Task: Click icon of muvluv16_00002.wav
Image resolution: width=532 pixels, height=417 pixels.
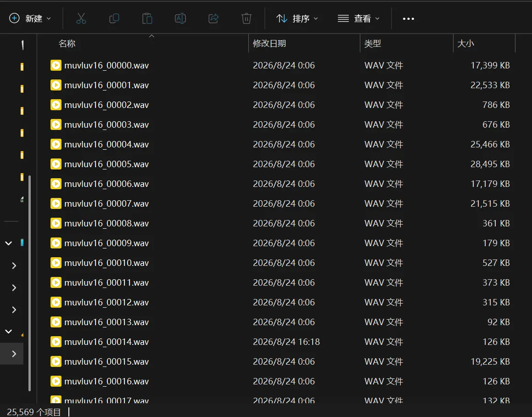Action: pyautogui.click(x=56, y=105)
